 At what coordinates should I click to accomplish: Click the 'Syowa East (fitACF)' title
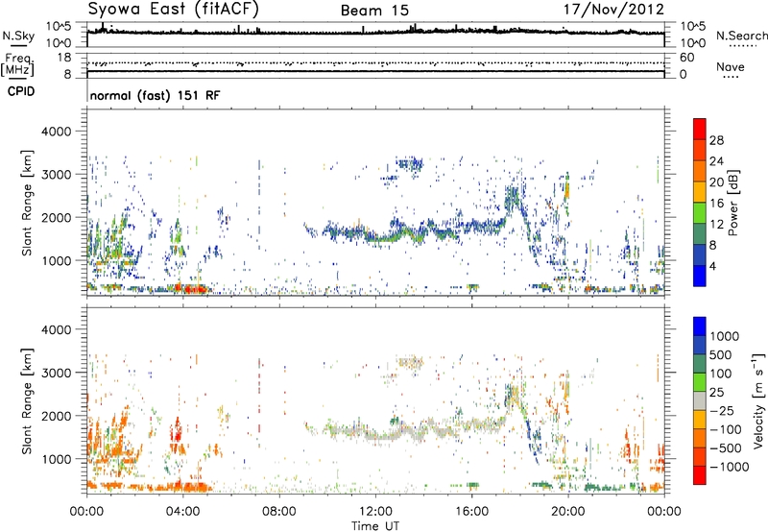[173, 10]
